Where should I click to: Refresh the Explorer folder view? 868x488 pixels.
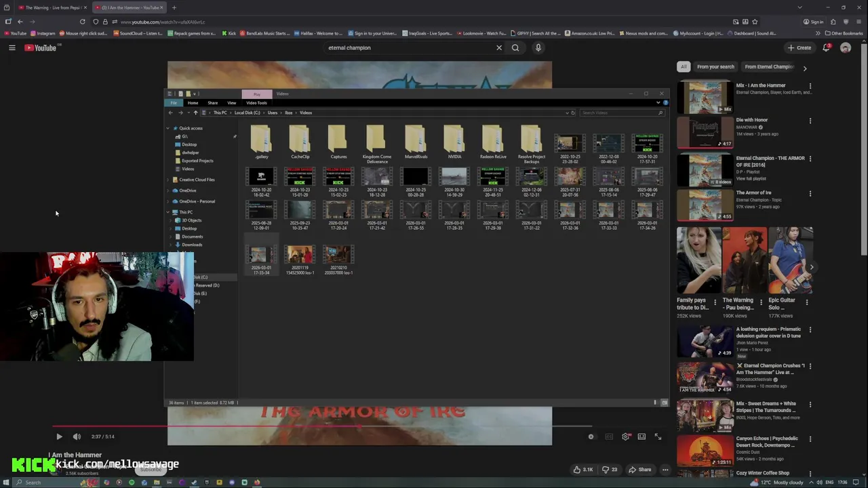click(x=573, y=113)
